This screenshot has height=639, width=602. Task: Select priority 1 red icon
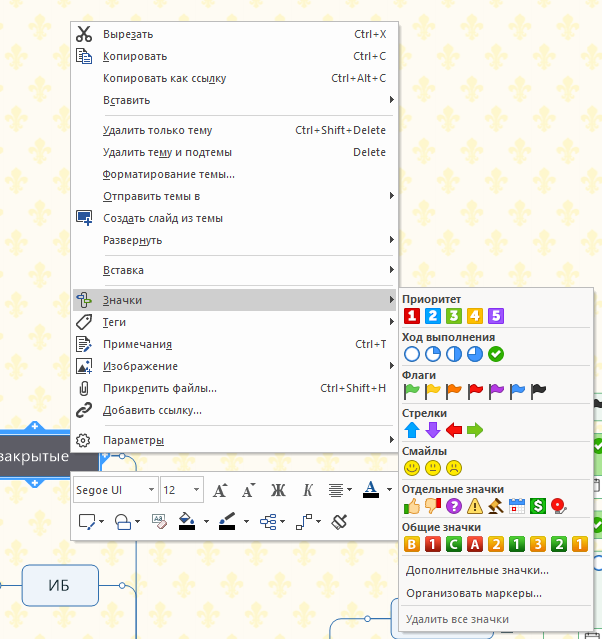412,316
